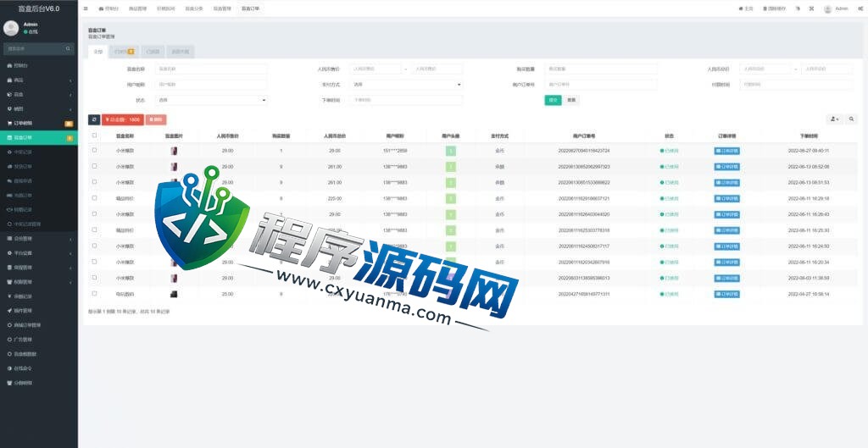Open order details for the 2022-06-13 08:51:53 row
Viewport: 868px width, 448px height.
pos(726,183)
